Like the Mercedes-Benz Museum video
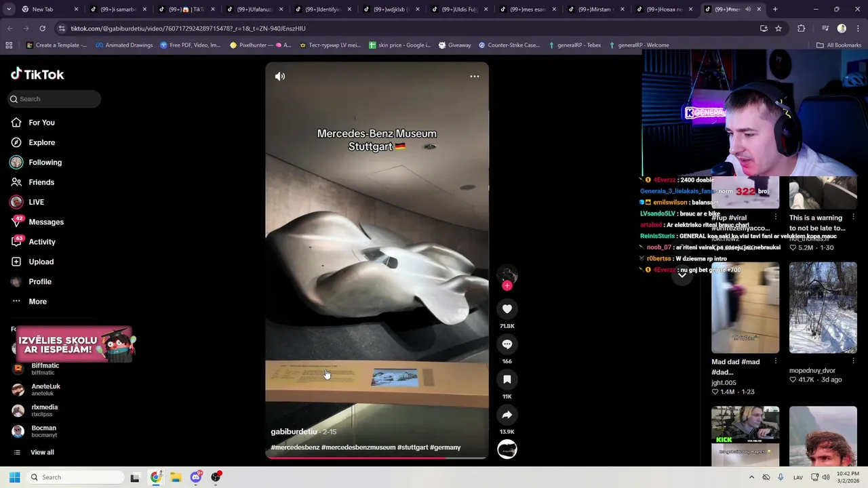The height and width of the screenshot is (488, 868). [507, 309]
